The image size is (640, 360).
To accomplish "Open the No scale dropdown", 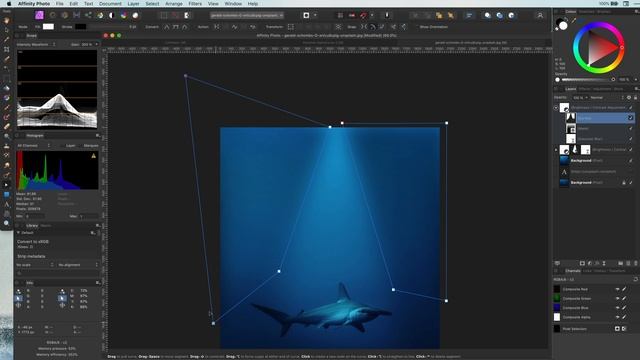I will pos(35,265).
